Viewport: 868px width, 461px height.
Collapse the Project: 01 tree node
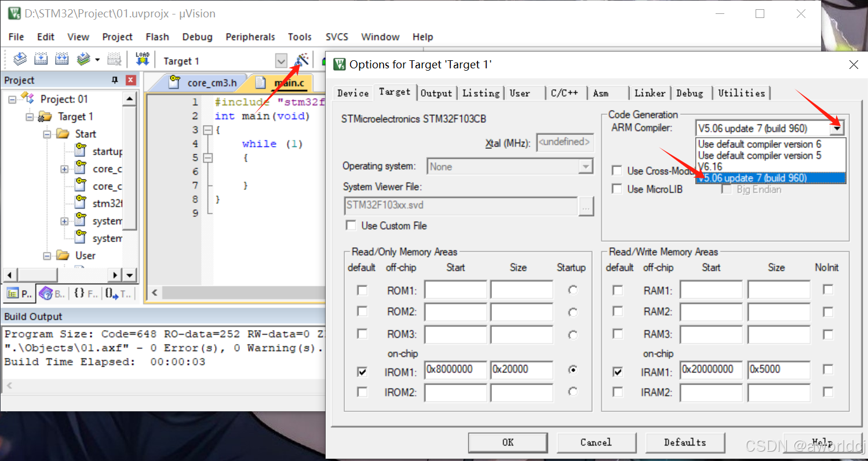pyautogui.click(x=12, y=99)
